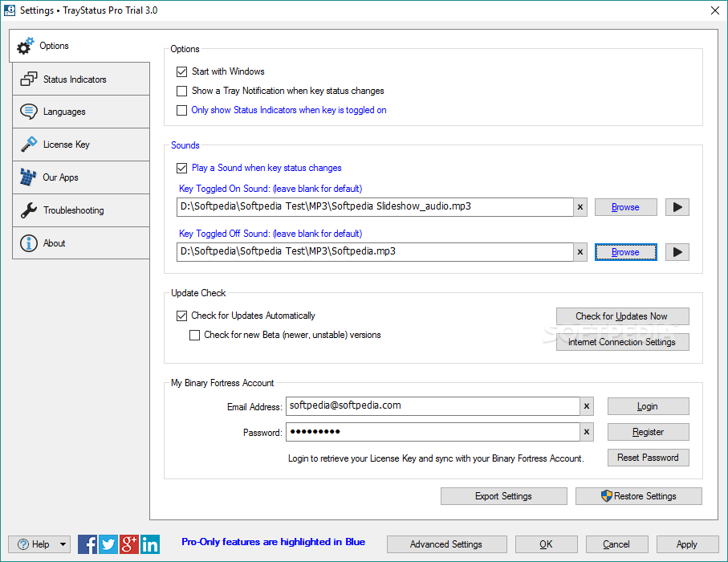Click Export Settings
Viewport: 728px width, 562px height.
point(503,496)
